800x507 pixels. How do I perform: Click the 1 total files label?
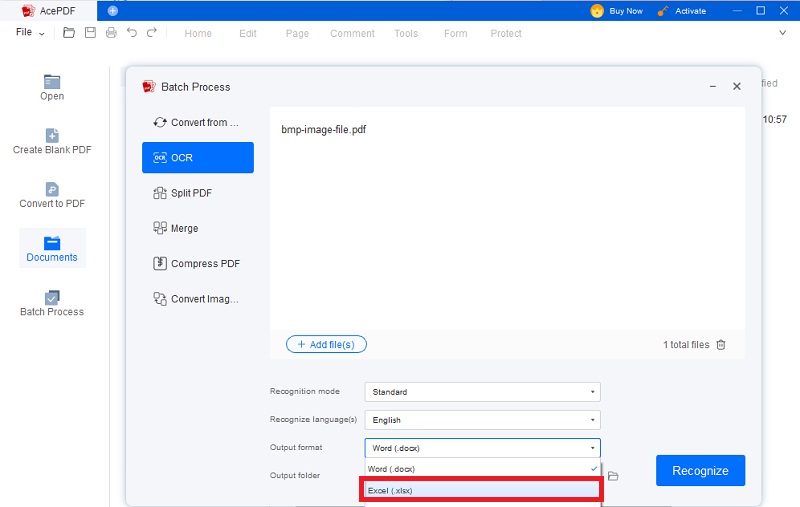point(686,345)
